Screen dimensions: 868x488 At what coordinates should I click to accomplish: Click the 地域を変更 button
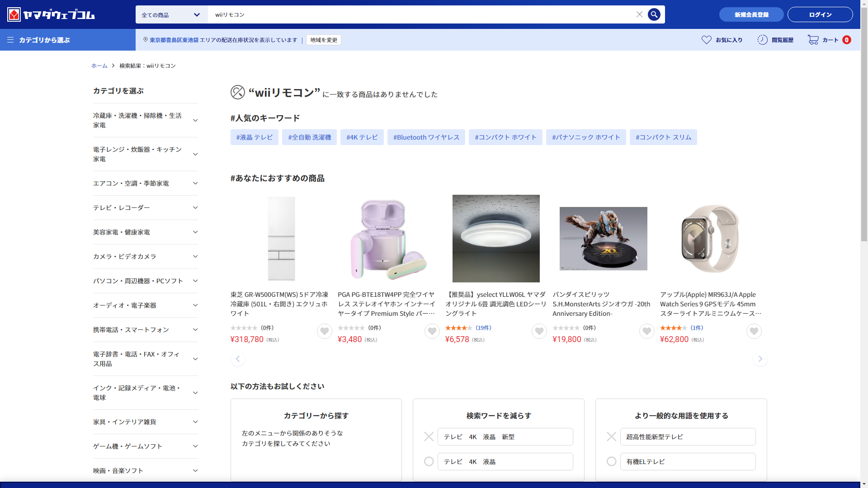coord(323,40)
